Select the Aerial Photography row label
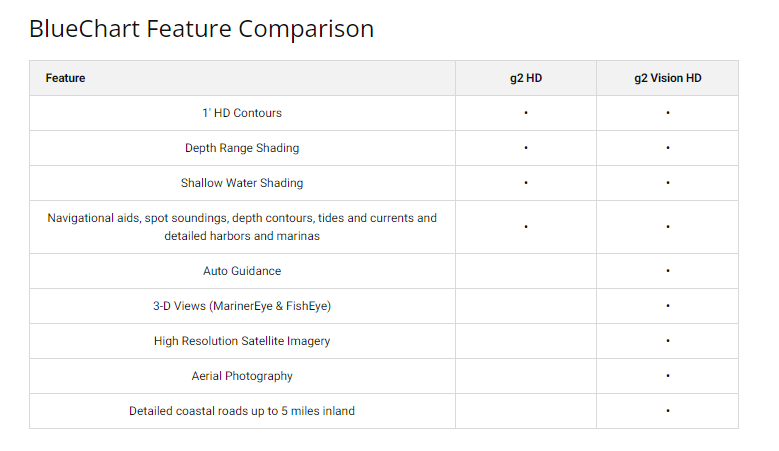 [x=242, y=376]
